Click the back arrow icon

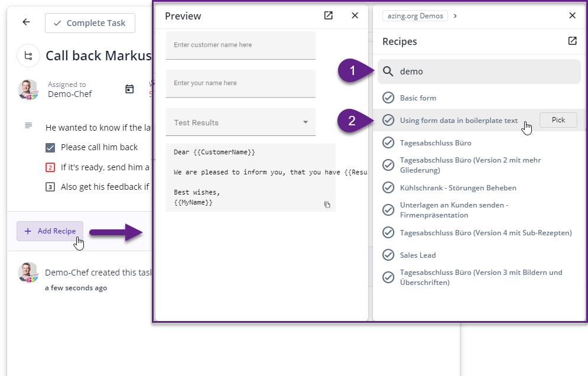pos(26,22)
